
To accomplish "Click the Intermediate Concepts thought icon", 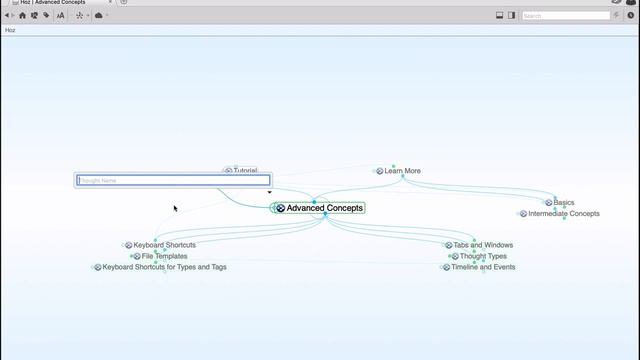I will (x=523, y=213).
